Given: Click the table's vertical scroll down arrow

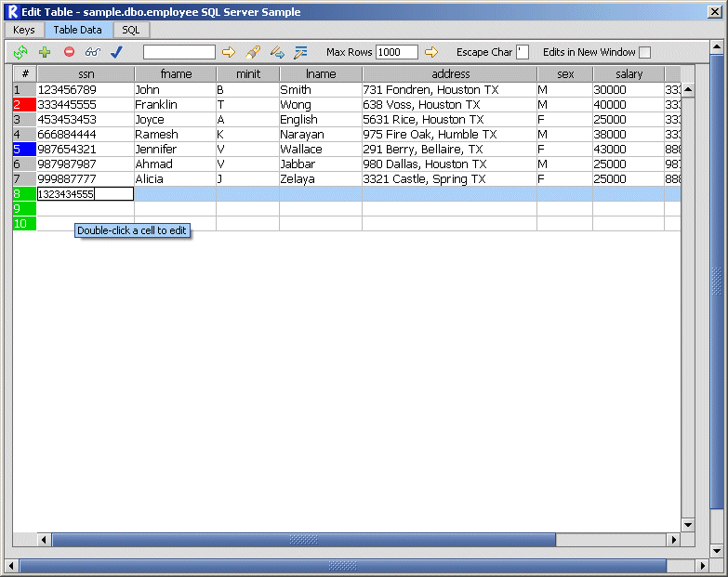Looking at the screenshot, I should [688, 525].
